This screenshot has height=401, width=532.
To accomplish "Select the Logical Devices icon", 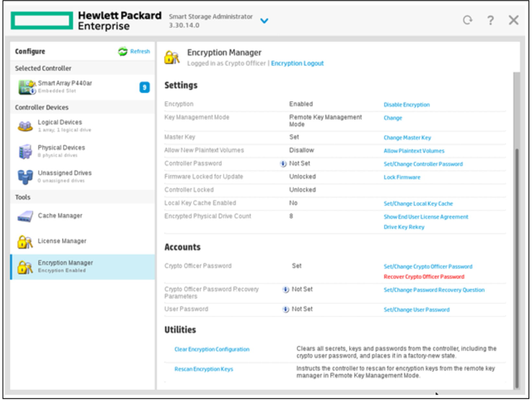I will point(25,126).
